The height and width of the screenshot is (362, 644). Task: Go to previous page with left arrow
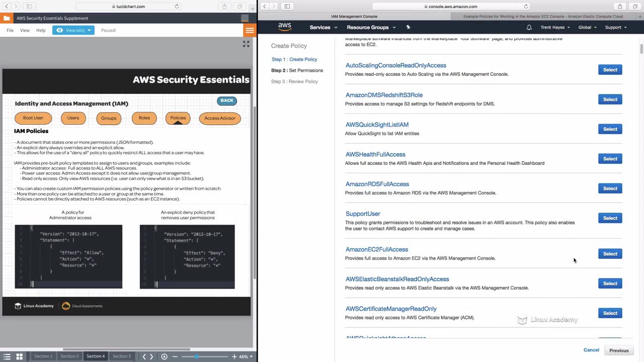144,356
